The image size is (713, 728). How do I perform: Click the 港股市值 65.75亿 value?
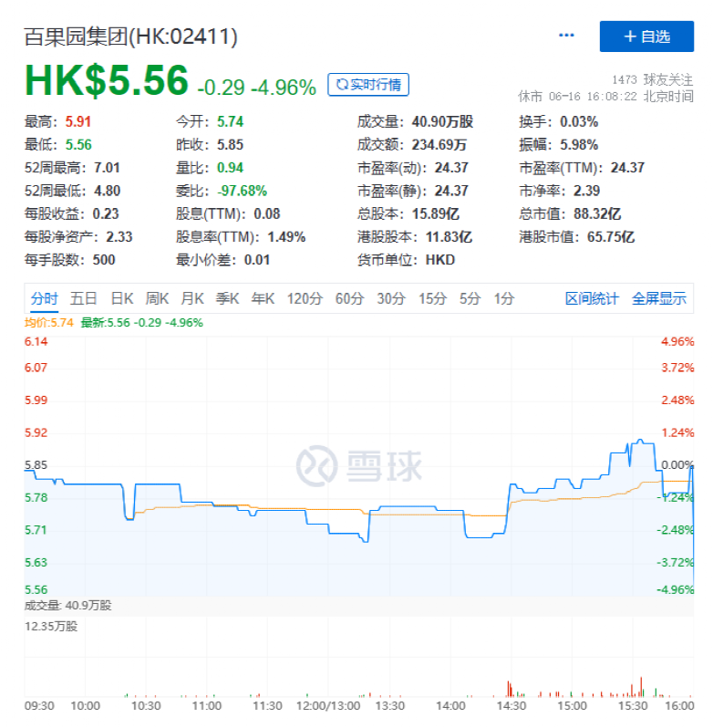611,237
